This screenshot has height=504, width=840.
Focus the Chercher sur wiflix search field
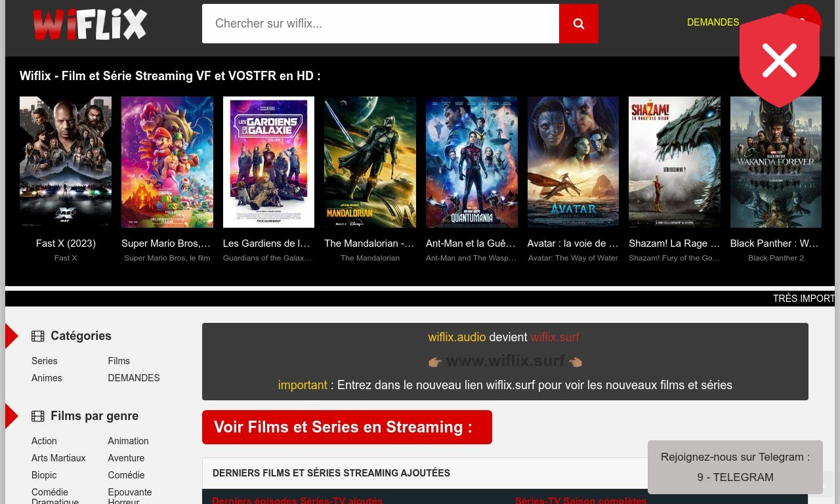380,24
